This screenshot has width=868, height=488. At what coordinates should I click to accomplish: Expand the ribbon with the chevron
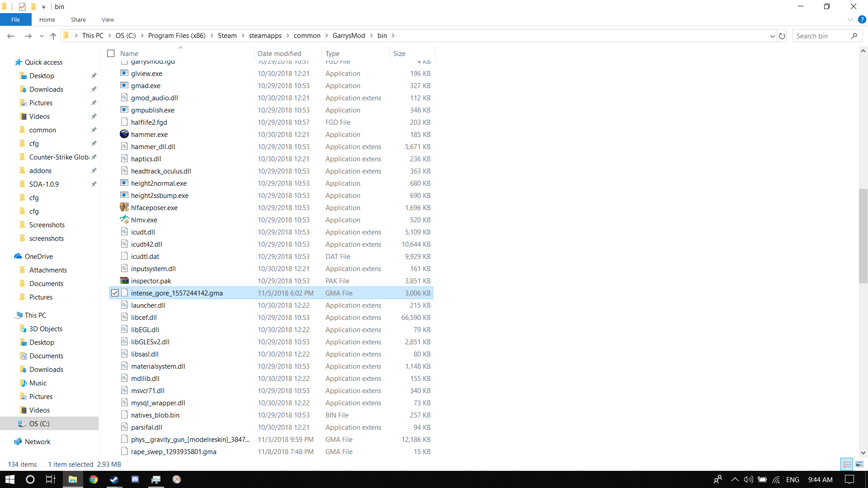click(850, 19)
